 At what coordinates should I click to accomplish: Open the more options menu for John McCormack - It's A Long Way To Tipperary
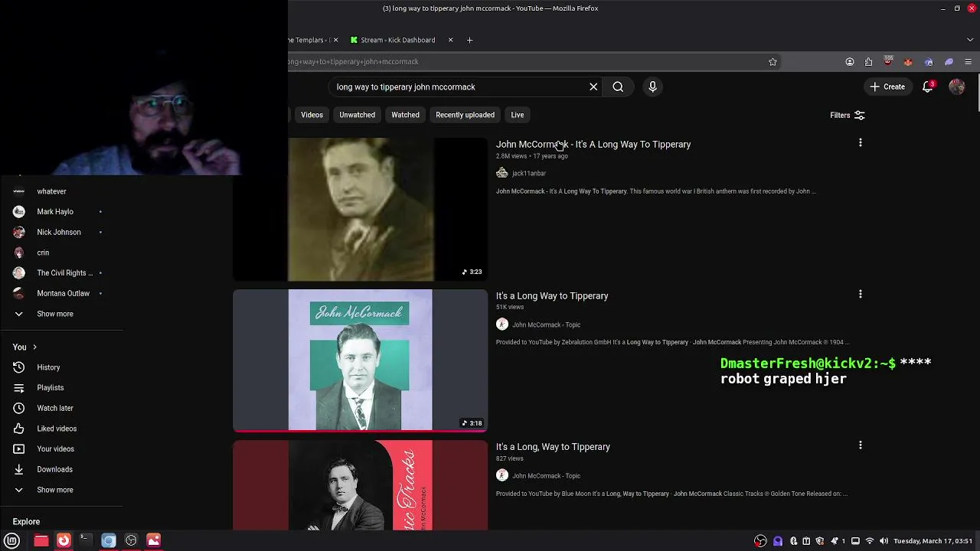point(860,143)
